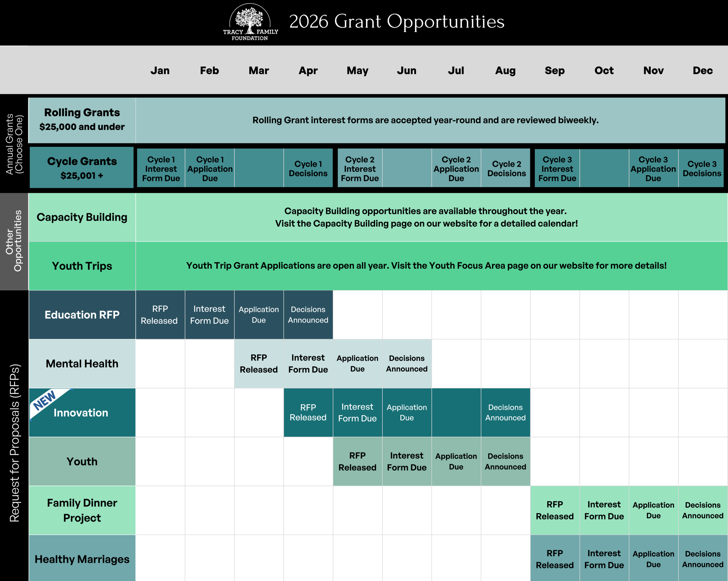This screenshot has height=581, width=728.
Task: Click Family Dinner Project RFP Released cell
Action: click(x=554, y=510)
